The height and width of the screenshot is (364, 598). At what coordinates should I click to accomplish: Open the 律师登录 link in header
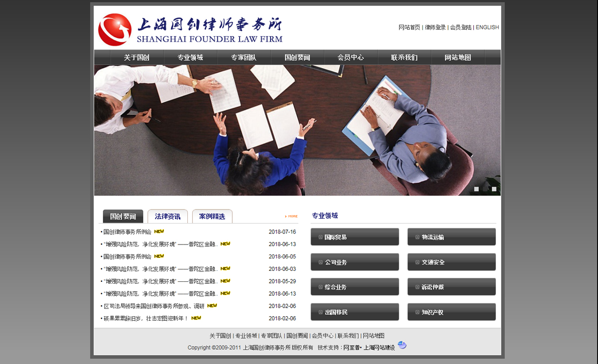click(435, 27)
